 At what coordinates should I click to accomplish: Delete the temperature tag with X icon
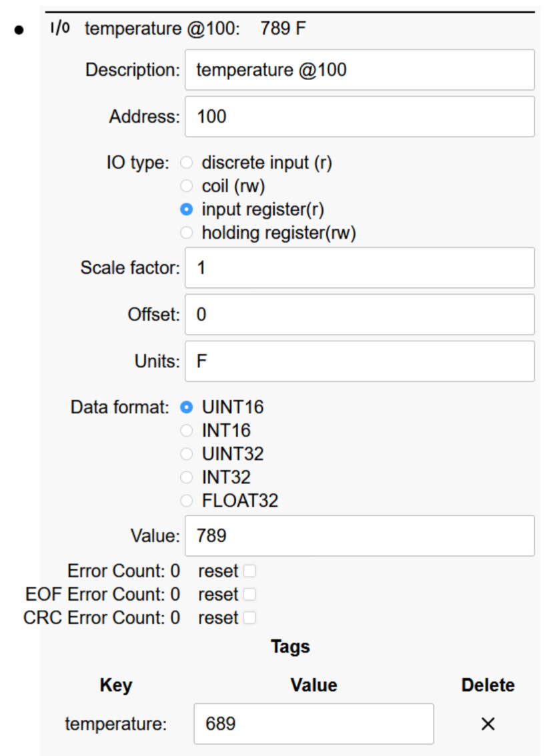tap(488, 723)
